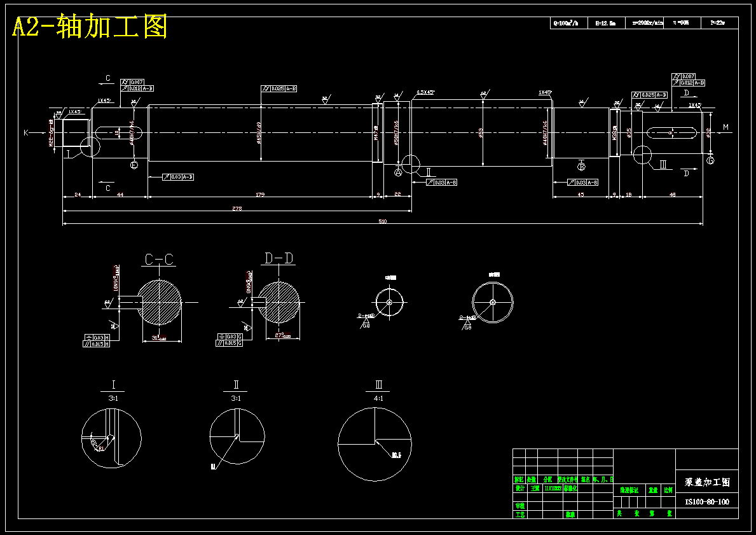756x535 pixels.
Task: Pick the "M" view label at shaft end
Action: point(725,127)
